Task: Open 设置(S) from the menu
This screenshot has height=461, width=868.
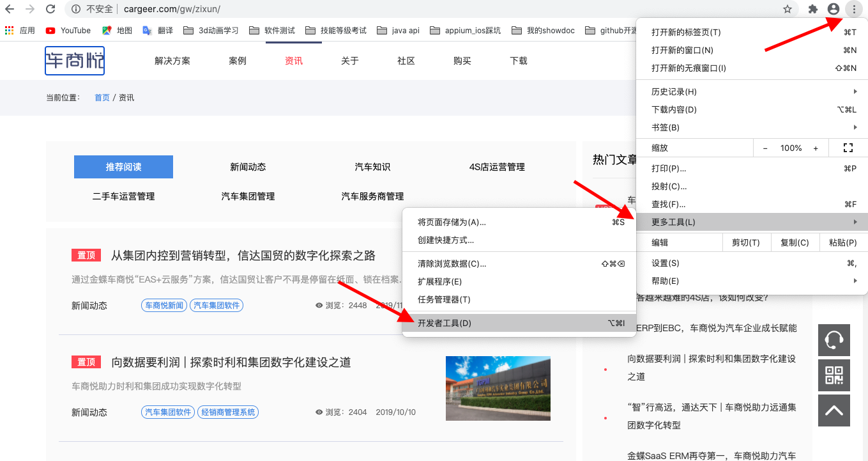Action: click(752, 263)
